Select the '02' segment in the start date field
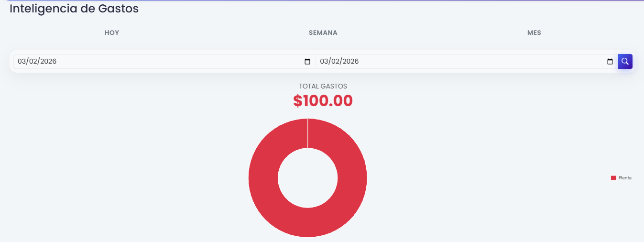Viewport: 644px width, 242px height. tap(33, 62)
